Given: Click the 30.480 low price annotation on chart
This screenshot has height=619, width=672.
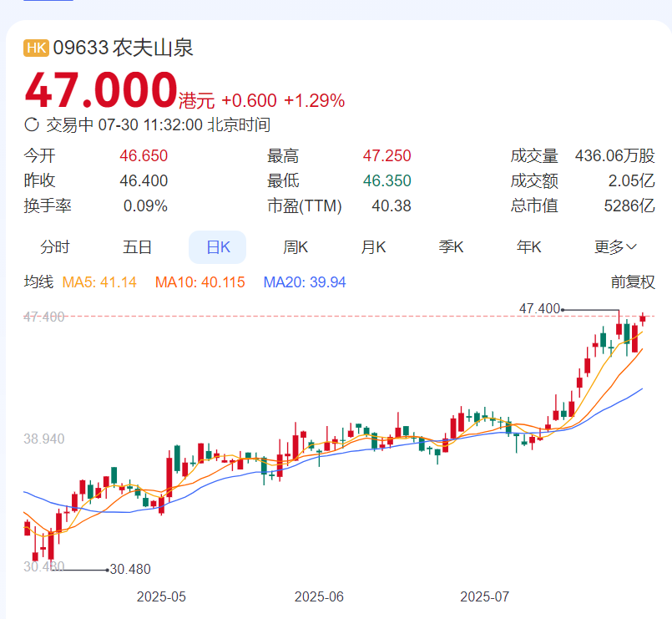Looking at the screenshot, I should pyautogui.click(x=130, y=569).
